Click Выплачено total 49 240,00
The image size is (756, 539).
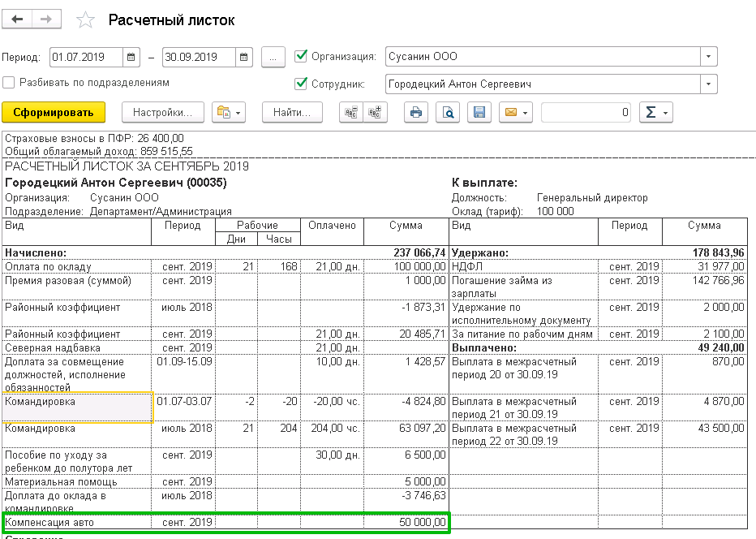coord(721,347)
